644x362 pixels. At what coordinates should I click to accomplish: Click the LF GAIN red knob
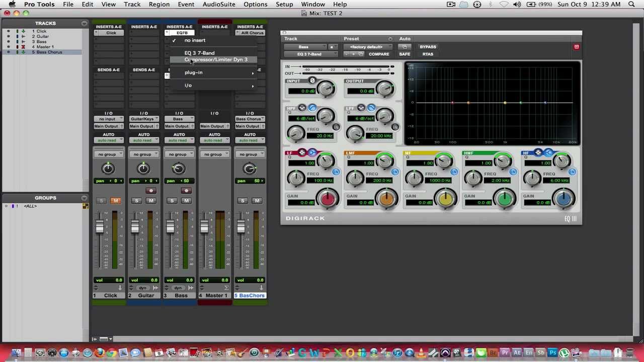(x=328, y=199)
